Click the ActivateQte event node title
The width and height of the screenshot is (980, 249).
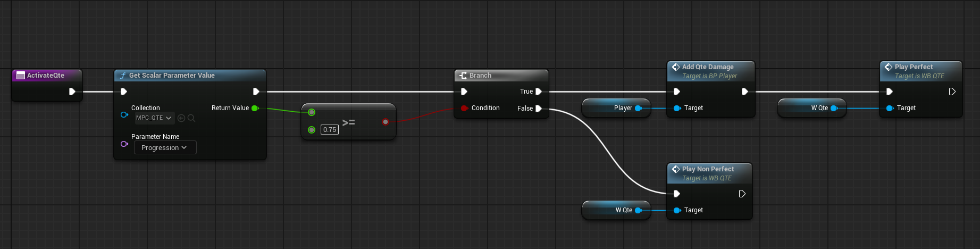pos(46,76)
